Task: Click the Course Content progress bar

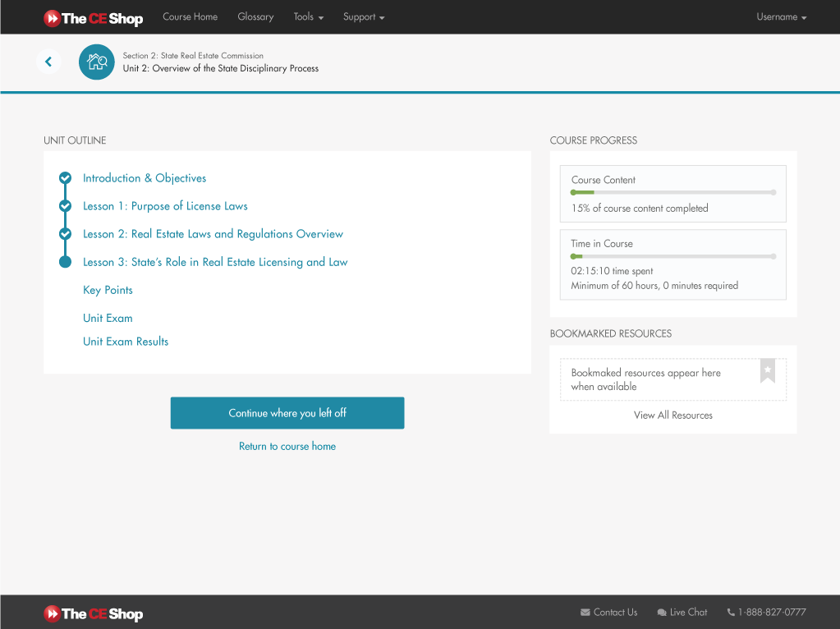Action: coord(672,192)
